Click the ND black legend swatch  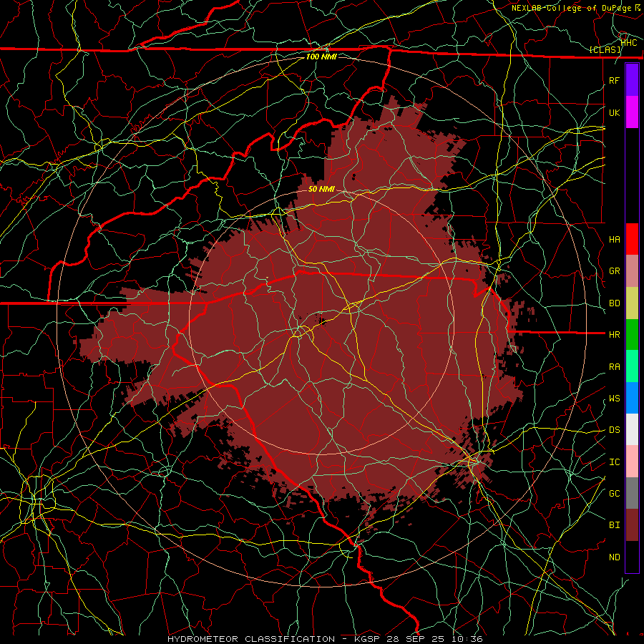point(632,557)
